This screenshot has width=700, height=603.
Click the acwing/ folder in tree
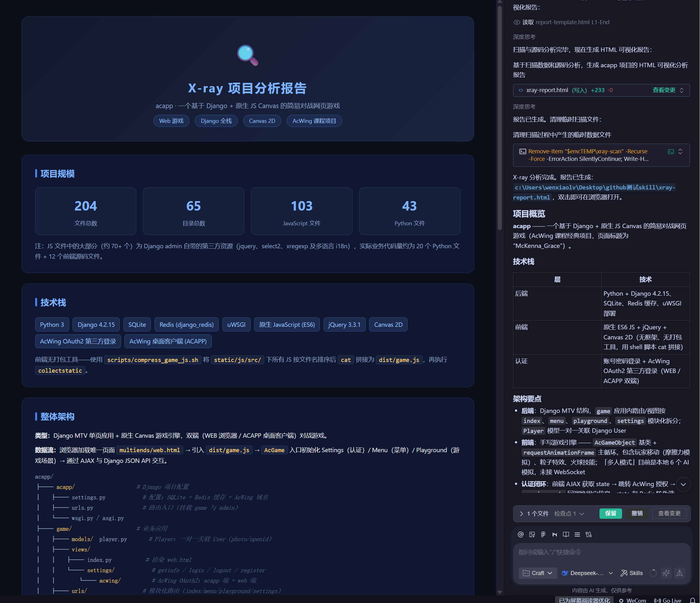pyautogui.click(x=110, y=581)
